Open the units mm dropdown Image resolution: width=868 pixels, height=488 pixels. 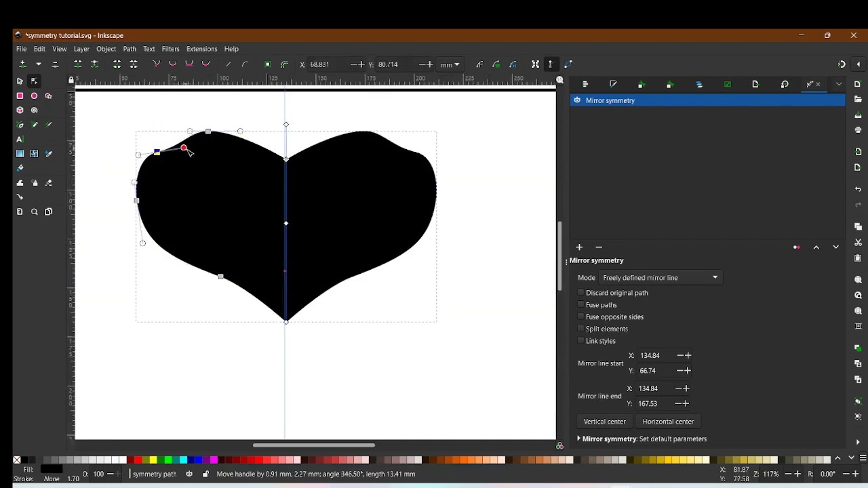pos(450,65)
